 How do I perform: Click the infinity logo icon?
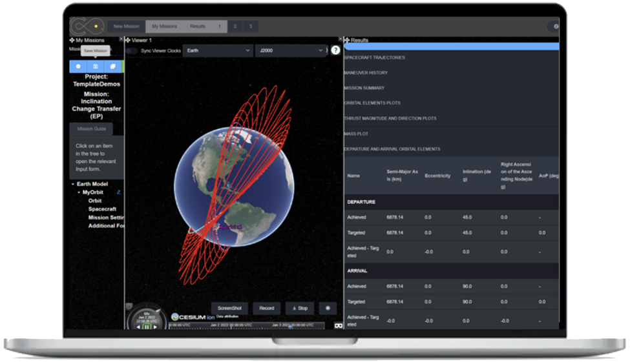[x=87, y=26]
